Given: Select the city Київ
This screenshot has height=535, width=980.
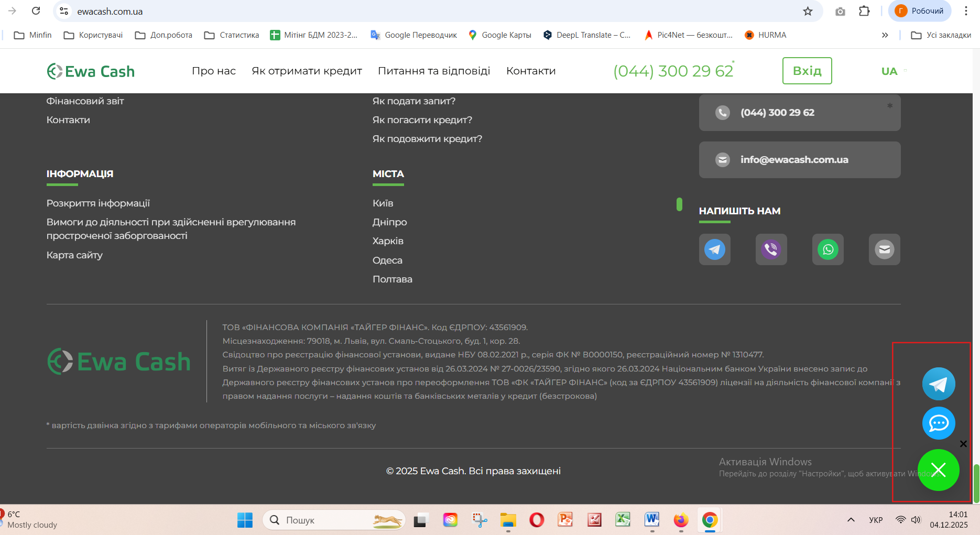Looking at the screenshot, I should [383, 203].
